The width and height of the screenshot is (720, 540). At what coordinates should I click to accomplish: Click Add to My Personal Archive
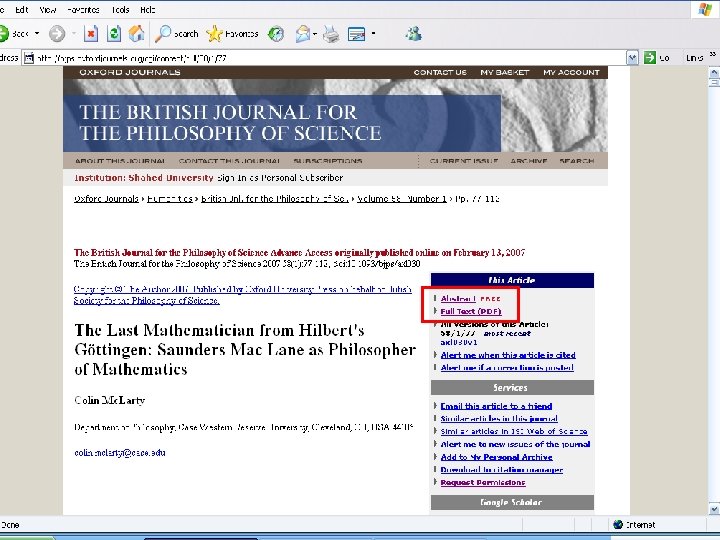pyautogui.click(x=496, y=457)
